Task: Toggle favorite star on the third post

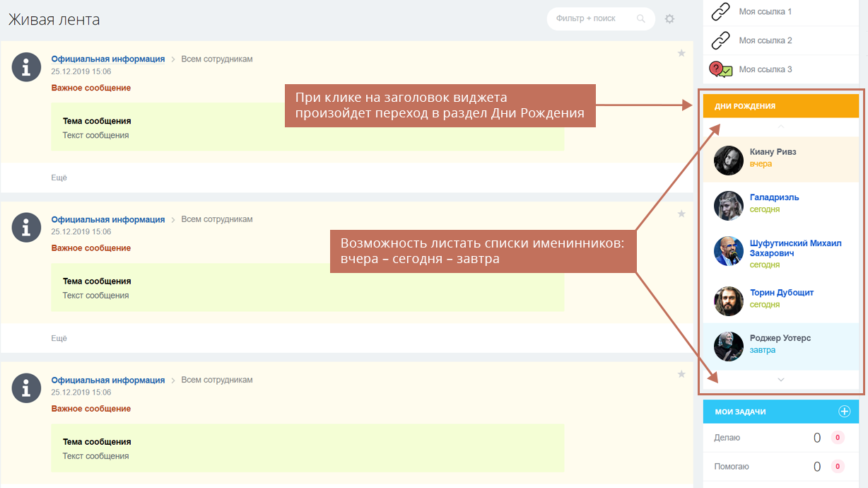Action: pyautogui.click(x=681, y=374)
